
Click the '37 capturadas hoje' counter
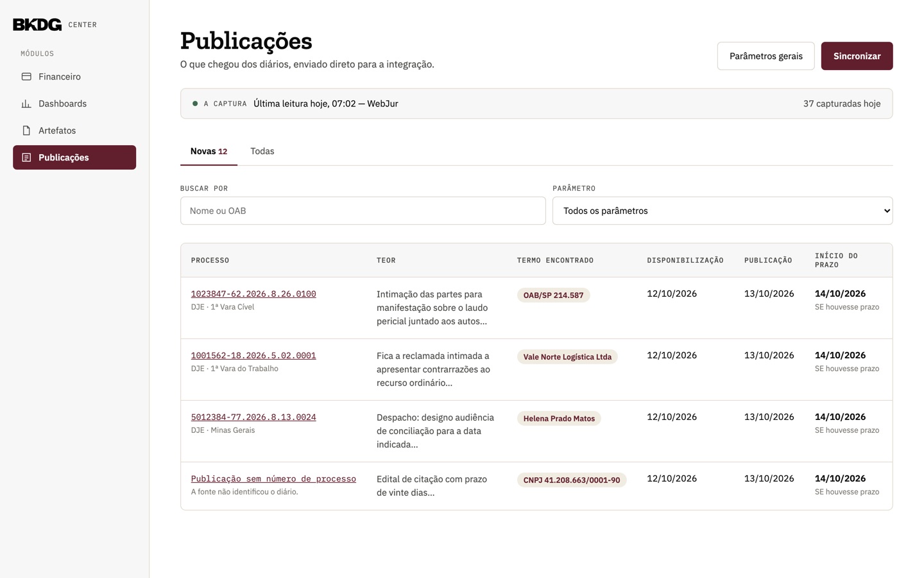(x=842, y=103)
